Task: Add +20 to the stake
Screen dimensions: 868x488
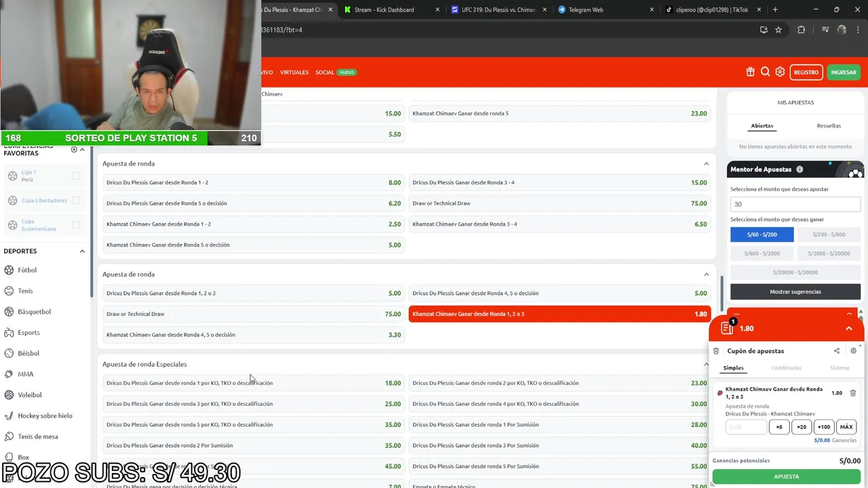Action: point(802,427)
